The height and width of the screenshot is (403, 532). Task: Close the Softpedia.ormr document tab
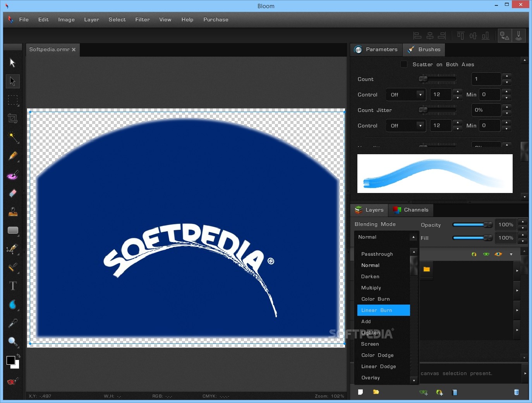tap(74, 50)
